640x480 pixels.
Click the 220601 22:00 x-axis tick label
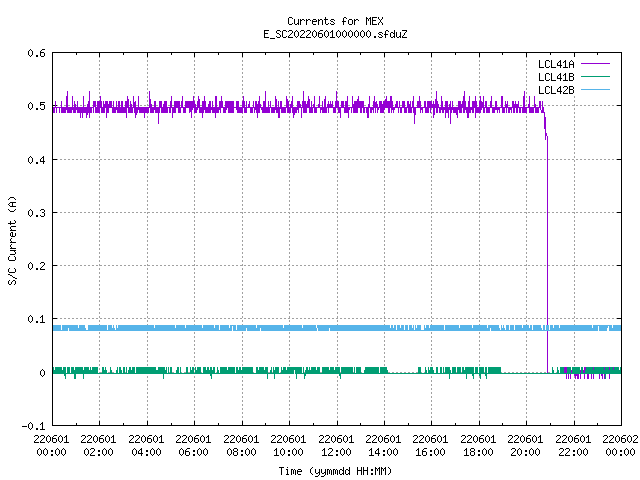coord(573,446)
